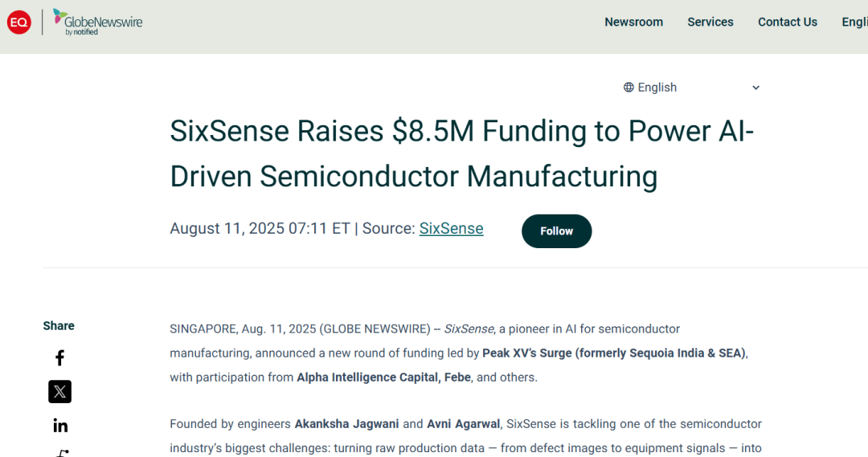Follow the SixSense organization
Image resolution: width=868 pixels, height=457 pixels.
[x=556, y=231]
